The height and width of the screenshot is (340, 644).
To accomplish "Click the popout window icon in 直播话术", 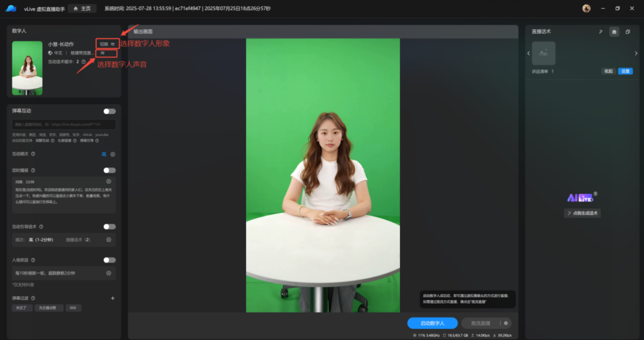I will click(627, 31).
